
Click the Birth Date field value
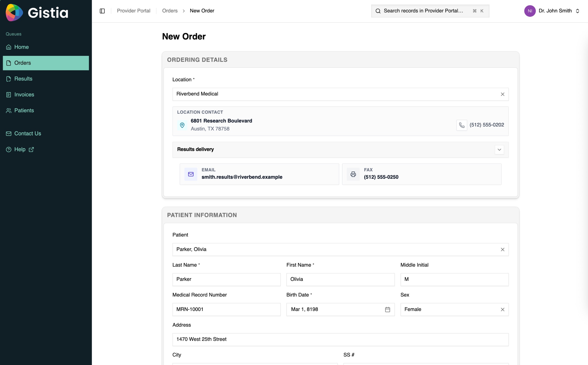point(304,309)
